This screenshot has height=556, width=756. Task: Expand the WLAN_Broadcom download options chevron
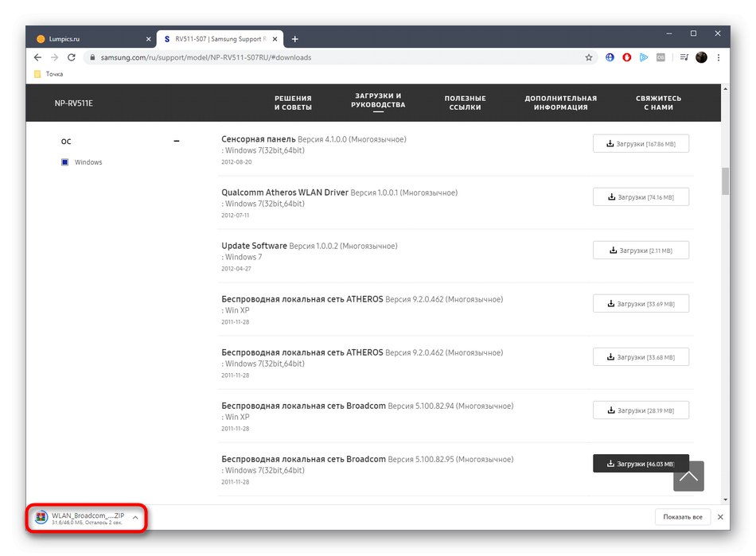click(135, 518)
